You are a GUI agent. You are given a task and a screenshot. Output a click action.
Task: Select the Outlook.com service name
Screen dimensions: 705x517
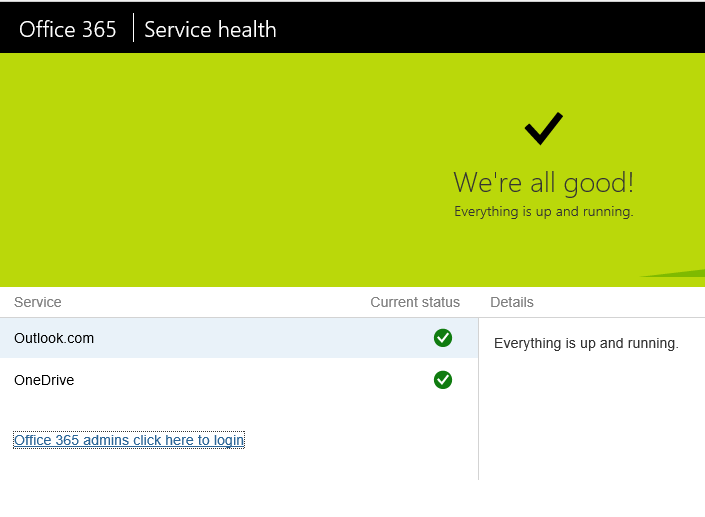point(54,338)
